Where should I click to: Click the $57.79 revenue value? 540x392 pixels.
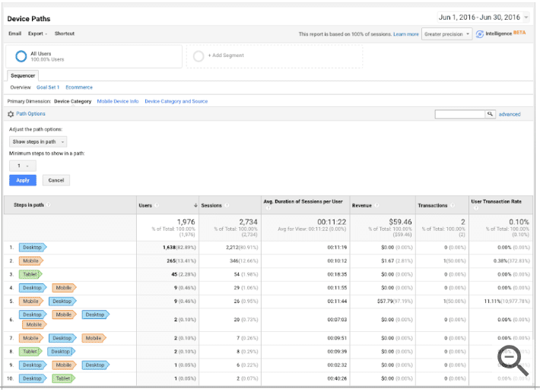click(x=386, y=302)
